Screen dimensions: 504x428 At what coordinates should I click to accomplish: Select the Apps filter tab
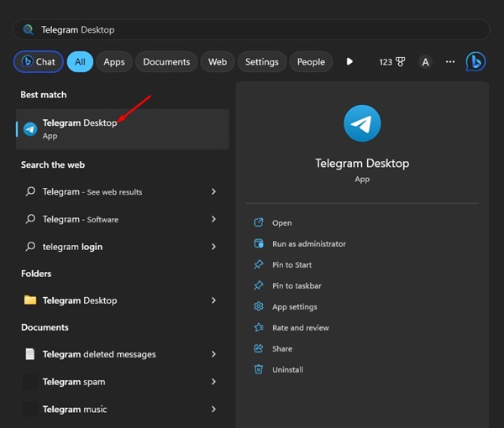[114, 61]
